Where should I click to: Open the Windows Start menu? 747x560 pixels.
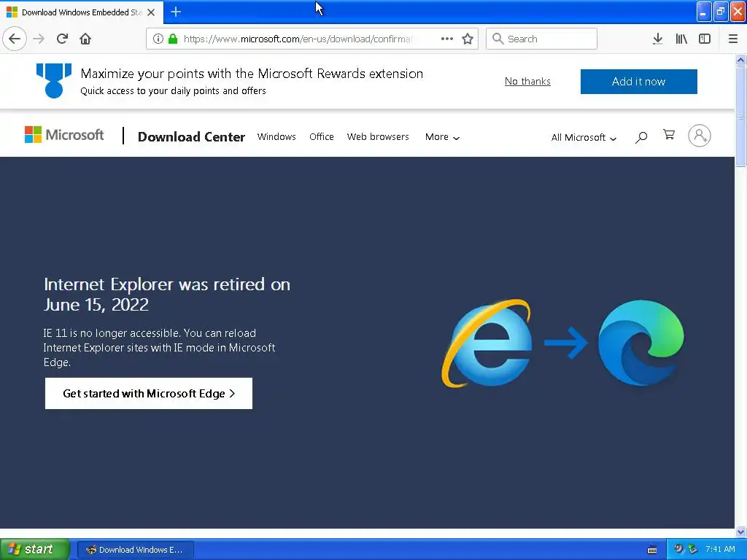click(35, 549)
